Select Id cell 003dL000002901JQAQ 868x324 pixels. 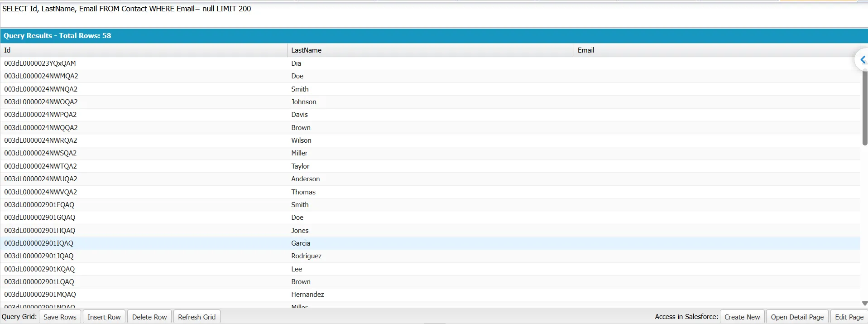click(x=144, y=256)
